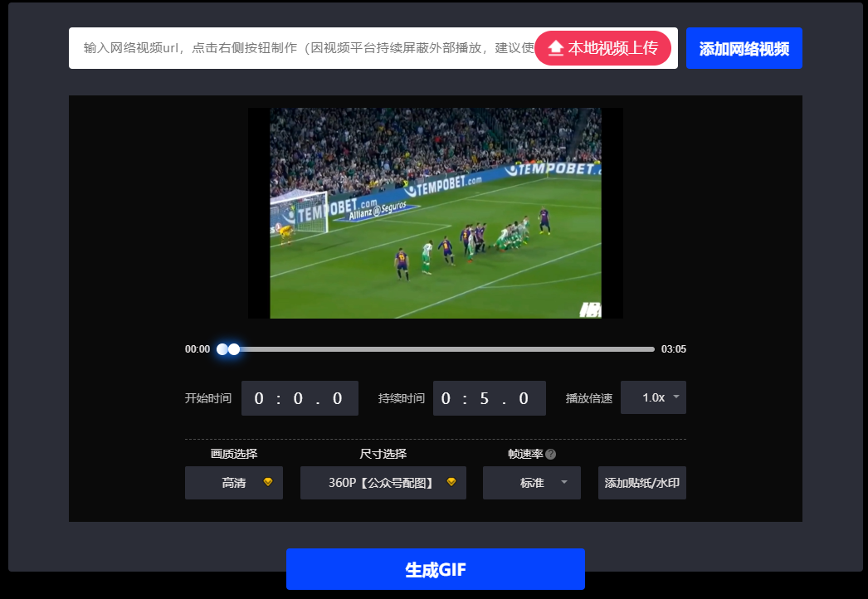Click the 添加贴纸/水印 button
868x599 pixels.
coord(641,483)
